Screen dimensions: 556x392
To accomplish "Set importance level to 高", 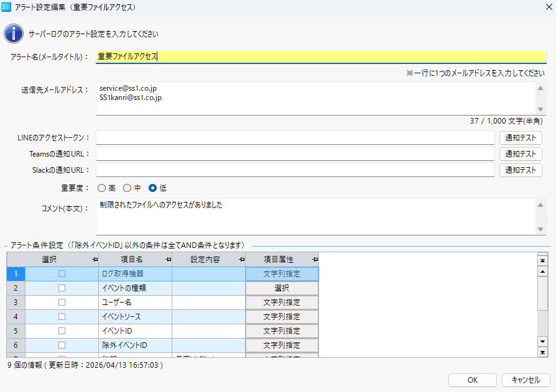I will (x=102, y=188).
